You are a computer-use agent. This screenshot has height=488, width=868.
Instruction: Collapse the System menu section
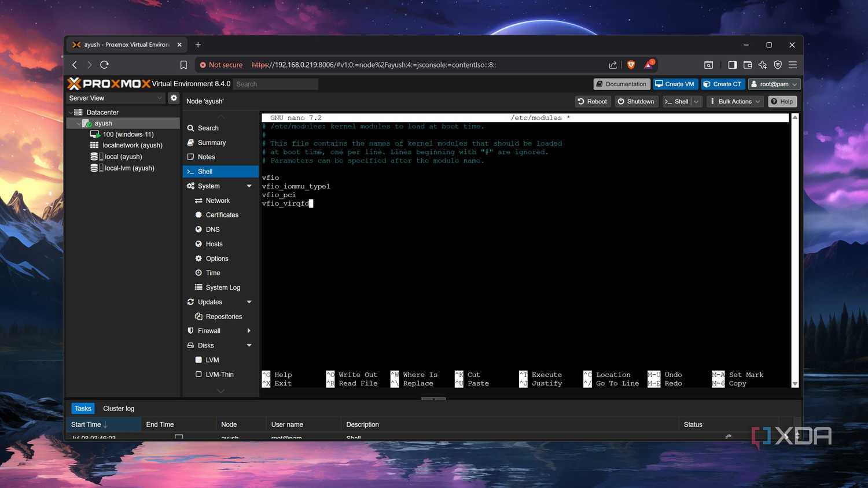click(x=249, y=186)
